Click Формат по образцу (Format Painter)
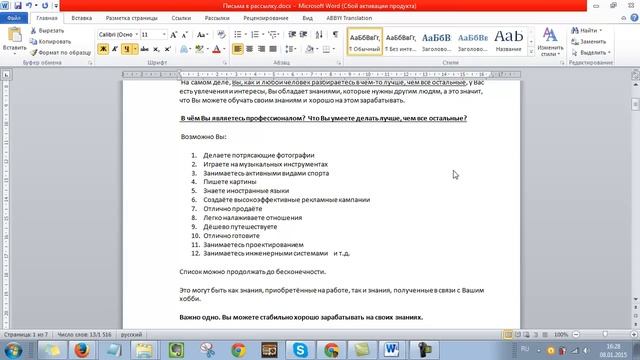This screenshot has width=640, height=360. point(60,53)
